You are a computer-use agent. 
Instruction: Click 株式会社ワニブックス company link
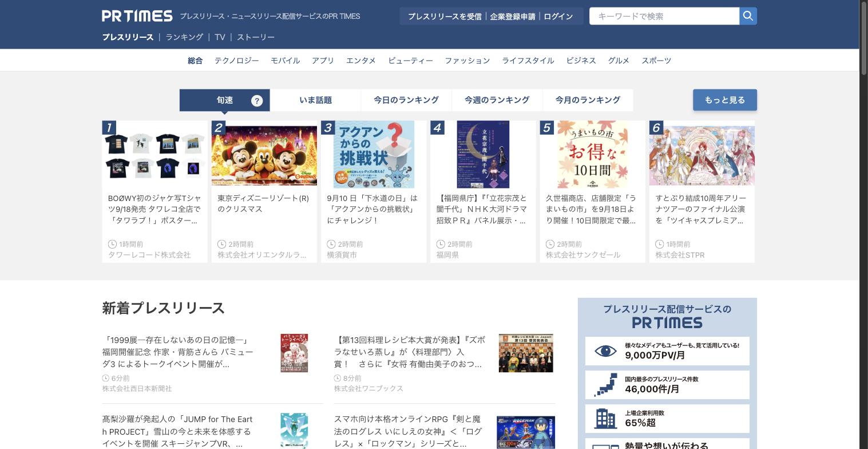368,388
